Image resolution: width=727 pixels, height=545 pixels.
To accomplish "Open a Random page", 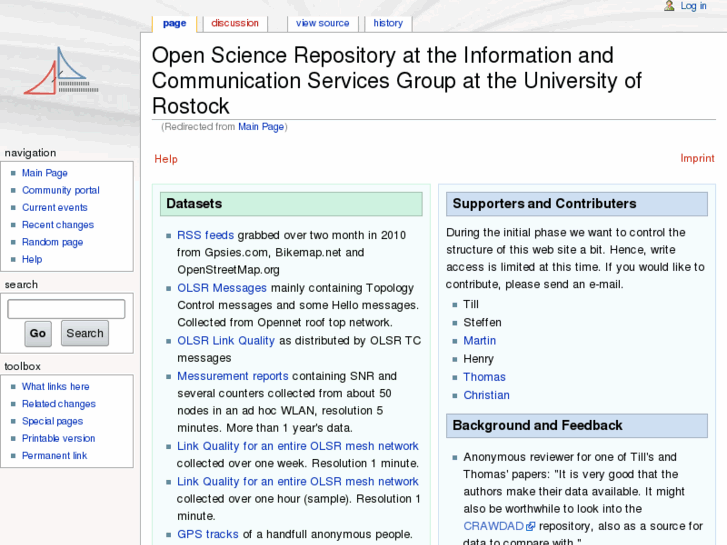I will click(x=52, y=242).
